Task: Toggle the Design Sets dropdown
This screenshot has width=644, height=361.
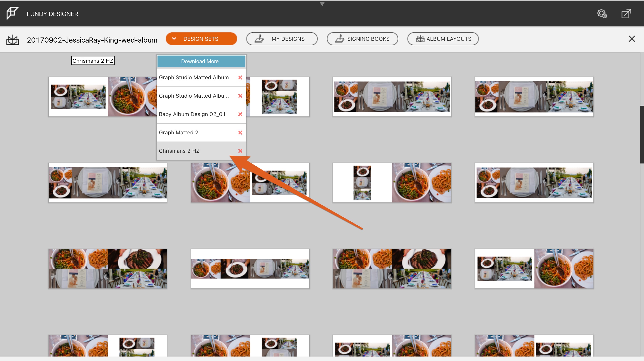Action: 201,39
